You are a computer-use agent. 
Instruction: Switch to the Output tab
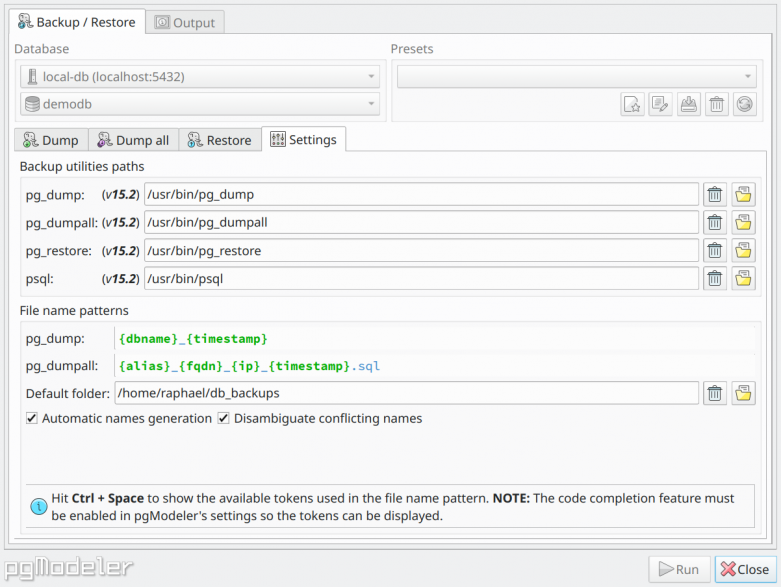185,22
